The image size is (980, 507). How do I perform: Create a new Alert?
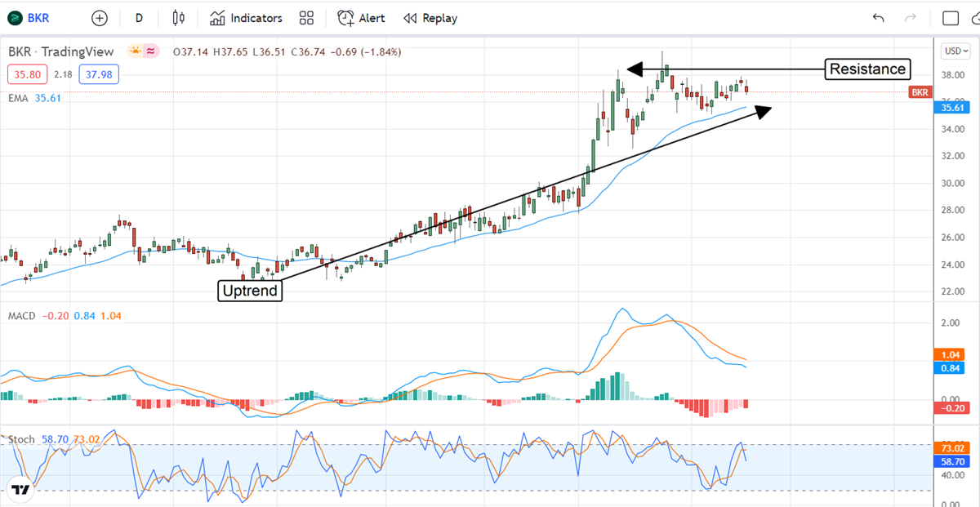coord(363,18)
